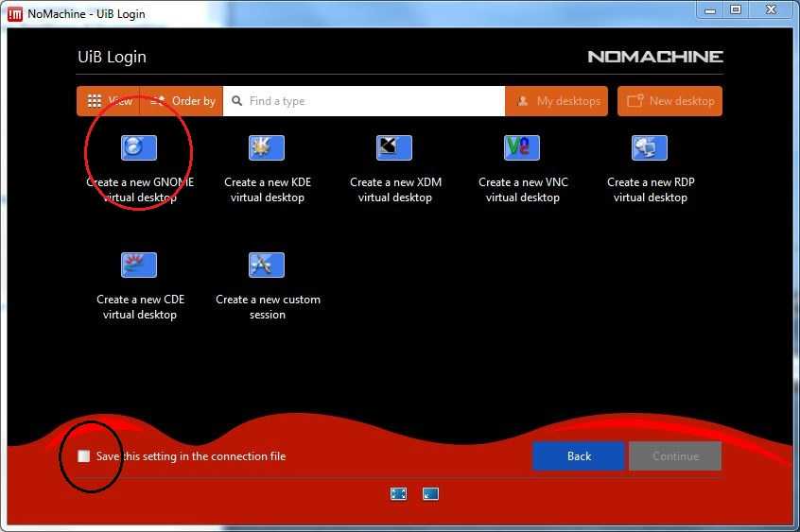
Task: Show My desktops
Action: [557, 101]
